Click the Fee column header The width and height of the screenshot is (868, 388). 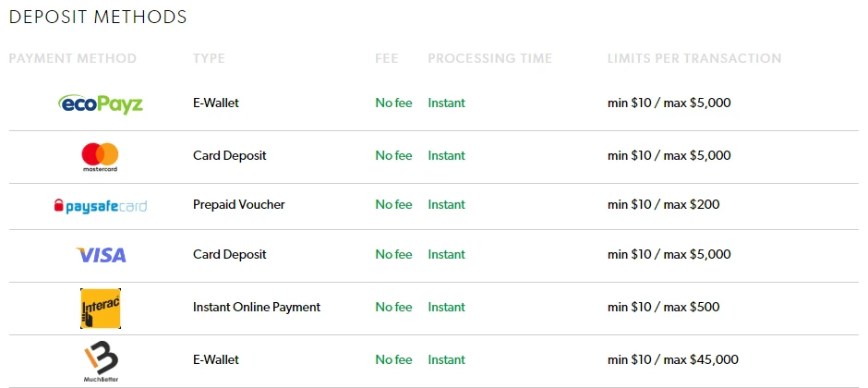[x=386, y=58]
